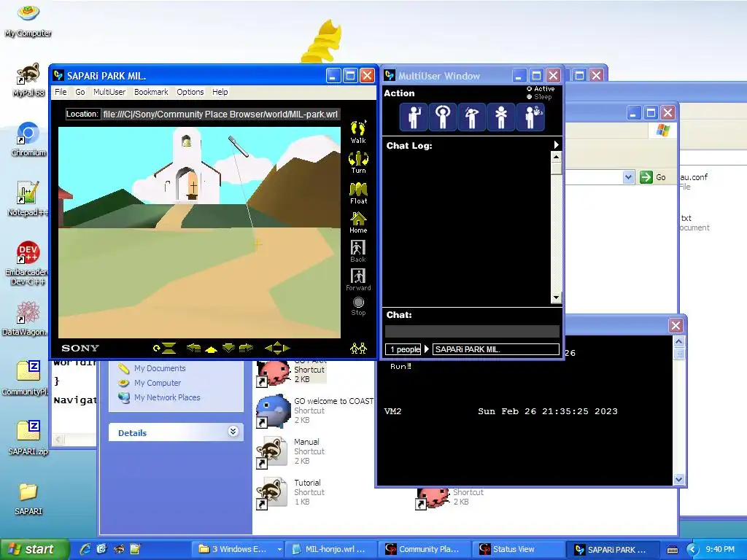Expand chat log with the triangle arrow
This screenshot has width=747, height=560.
tap(556, 145)
